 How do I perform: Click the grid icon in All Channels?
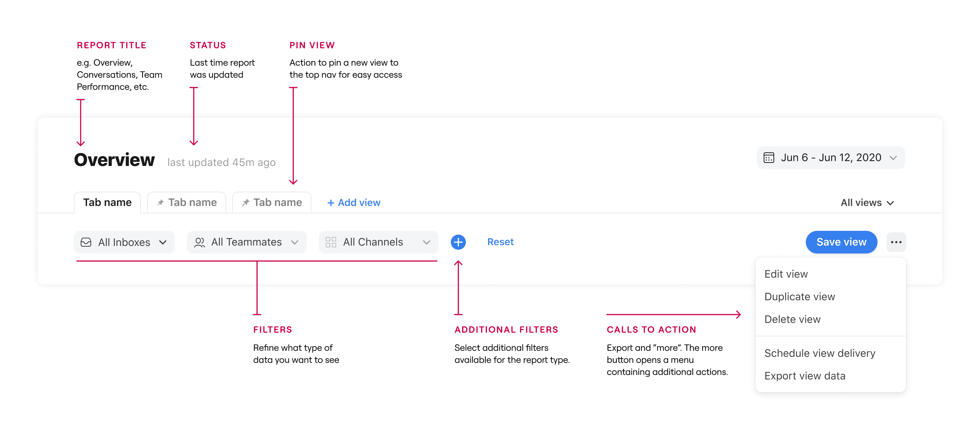(331, 242)
